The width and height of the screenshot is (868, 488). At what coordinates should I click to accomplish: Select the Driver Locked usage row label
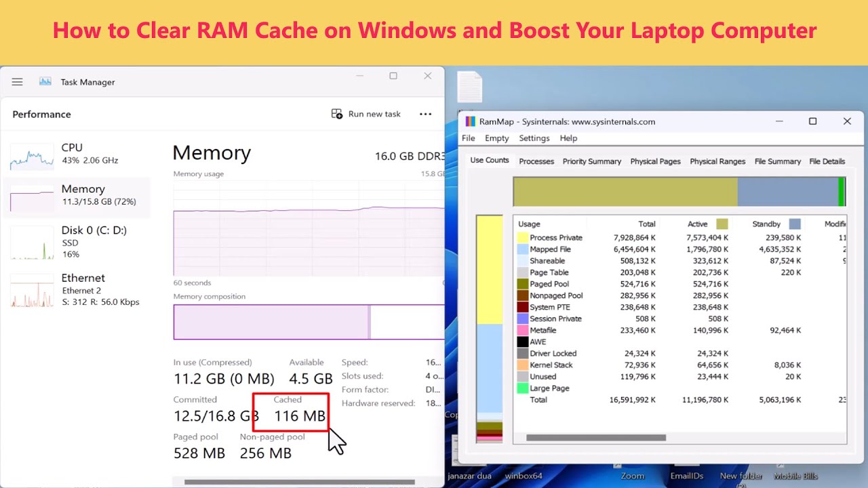click(553, 353)
